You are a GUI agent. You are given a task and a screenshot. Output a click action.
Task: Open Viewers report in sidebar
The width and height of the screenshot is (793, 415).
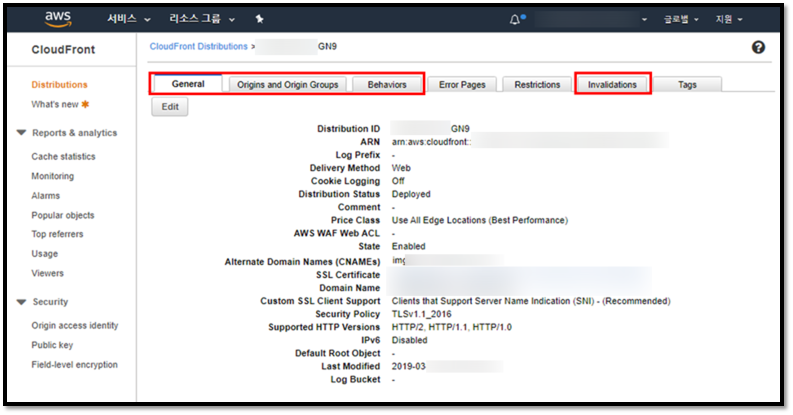click(x=48, y=273)
